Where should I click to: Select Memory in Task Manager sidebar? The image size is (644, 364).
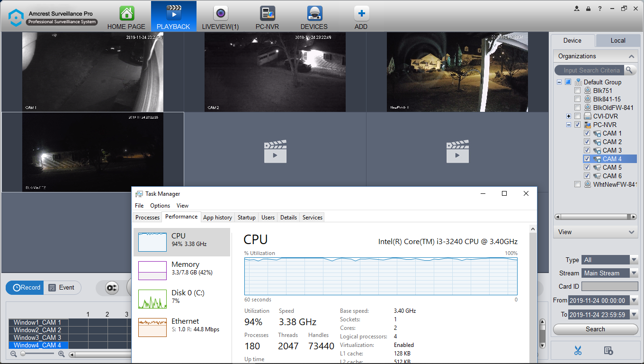(x=182, y=270)
